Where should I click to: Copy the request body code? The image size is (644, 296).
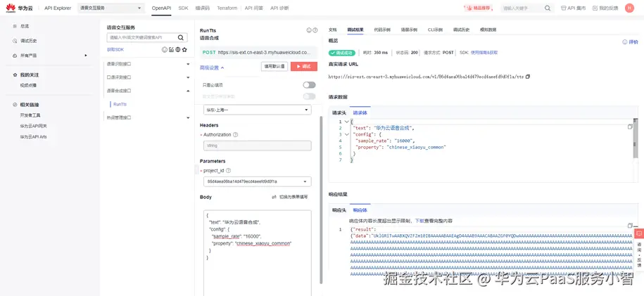click(x=630, y=127)
